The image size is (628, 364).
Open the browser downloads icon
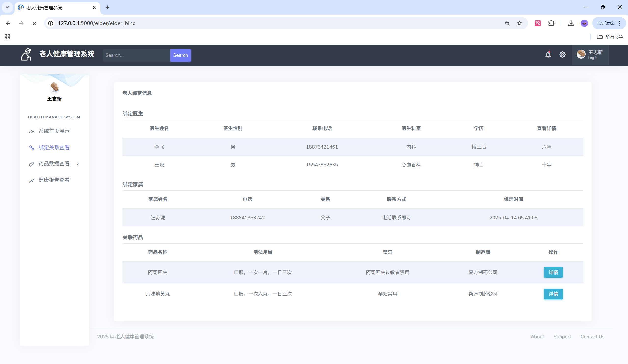571,23
